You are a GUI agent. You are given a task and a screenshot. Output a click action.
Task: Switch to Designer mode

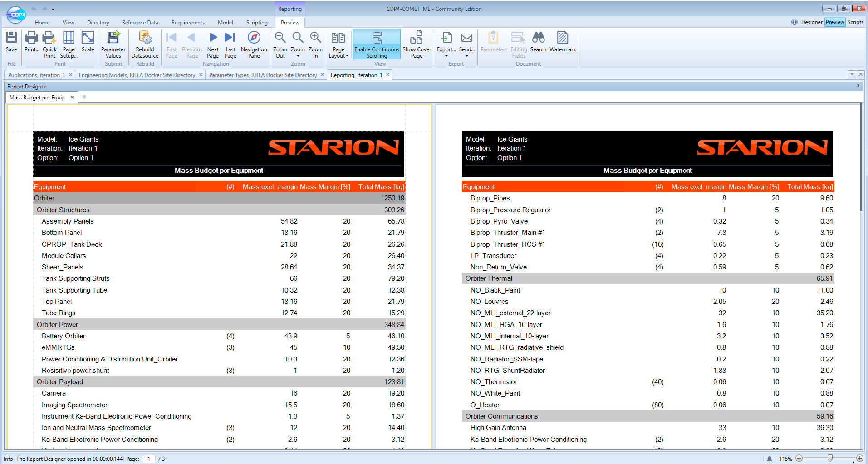[x=812, y=22]
